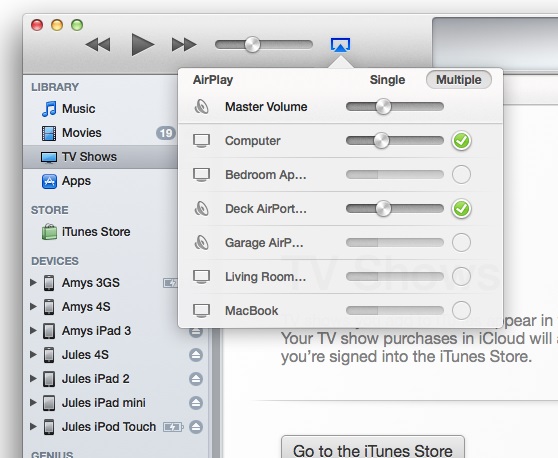Enable the Bedroom Ap... output
Screen dimensions: 558x458
(461, 174)
